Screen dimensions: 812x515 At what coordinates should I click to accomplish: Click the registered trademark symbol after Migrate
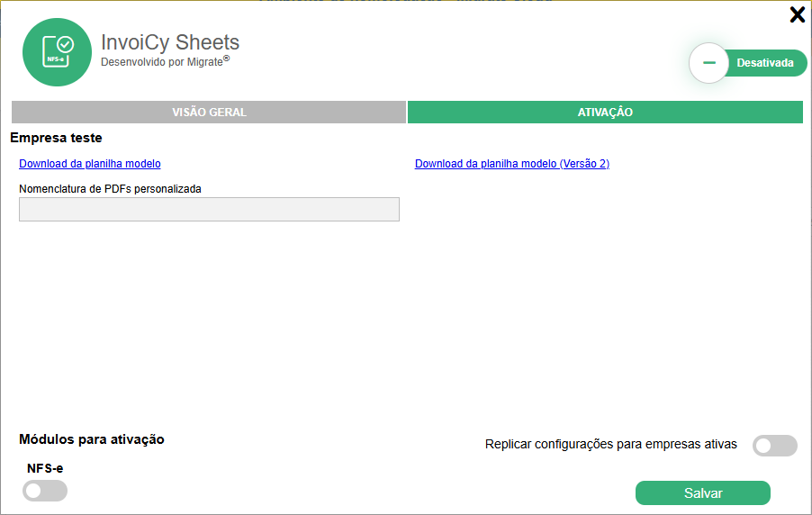tap(227, 59)
